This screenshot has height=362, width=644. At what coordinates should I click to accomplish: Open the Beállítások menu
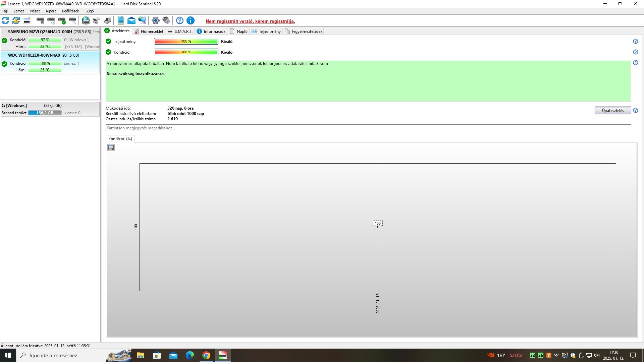(x=70, y=11)
